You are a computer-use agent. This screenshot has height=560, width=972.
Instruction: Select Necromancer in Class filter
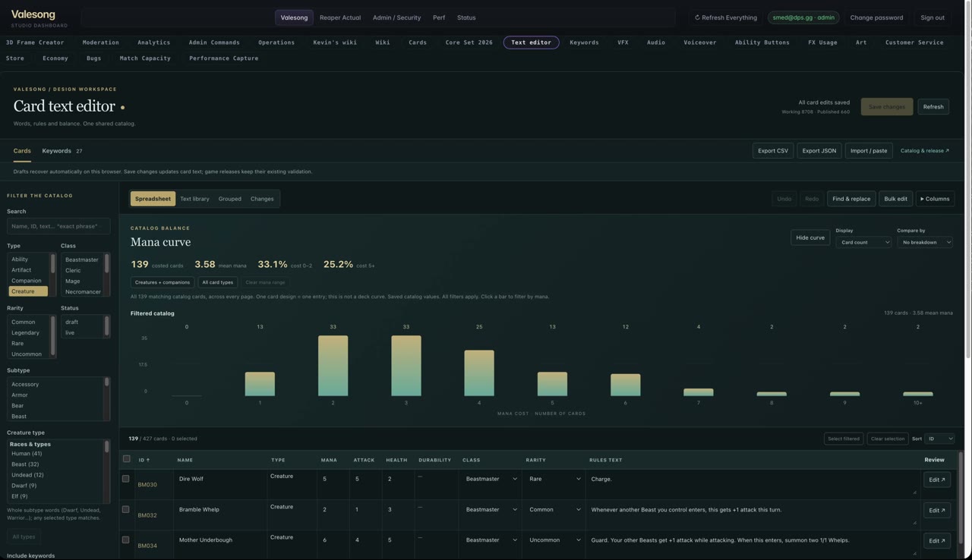(x=83, y=291)
